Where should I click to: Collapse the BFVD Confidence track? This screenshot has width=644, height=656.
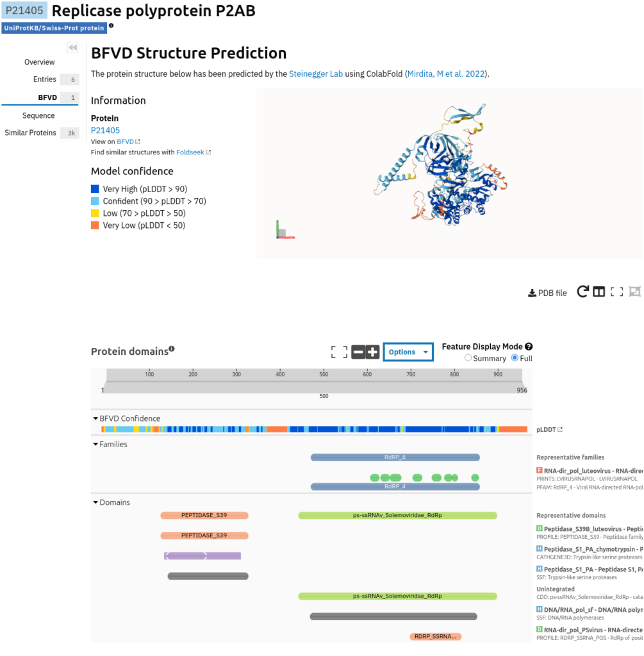[x=95, y=418]
